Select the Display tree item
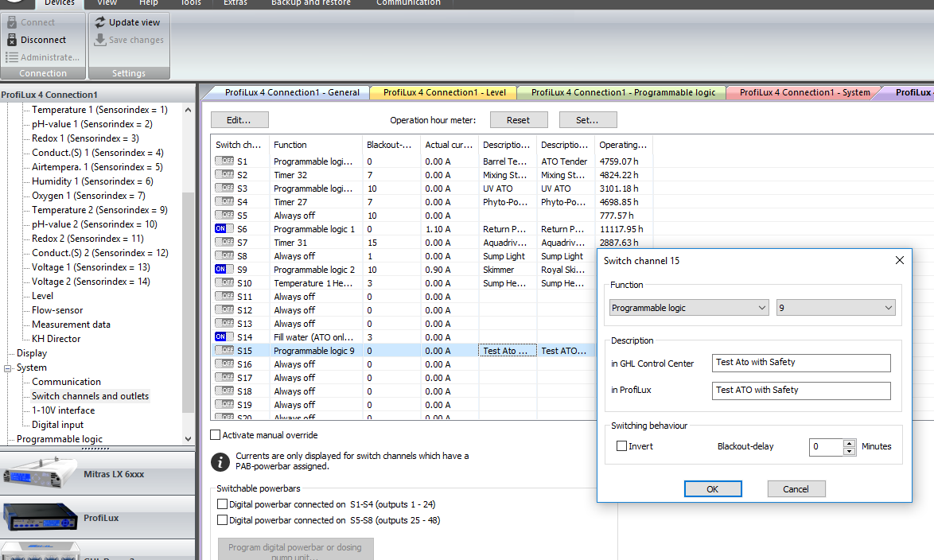 [32, 352]
